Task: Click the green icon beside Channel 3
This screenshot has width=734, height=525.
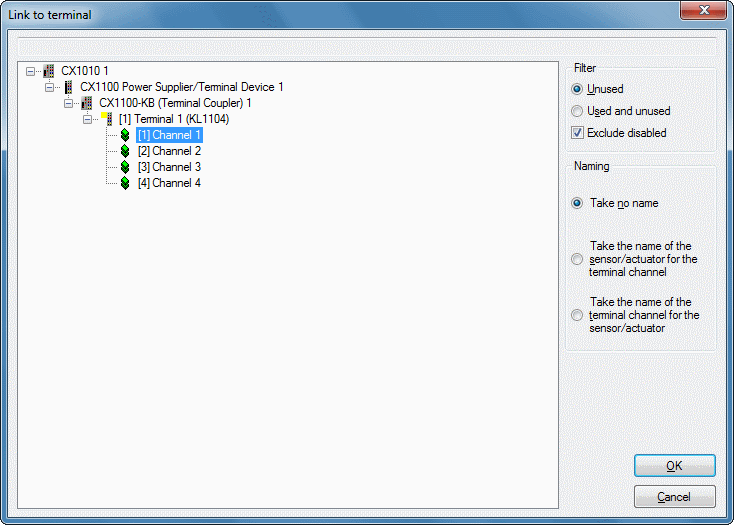Action: coord(125,167)
